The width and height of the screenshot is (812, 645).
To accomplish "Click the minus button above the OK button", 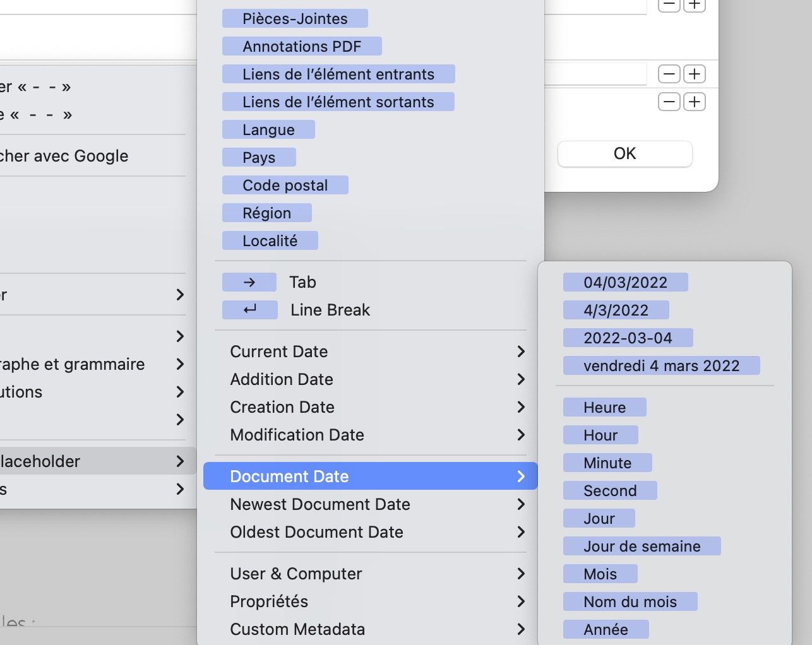I will tap(669, 102).
